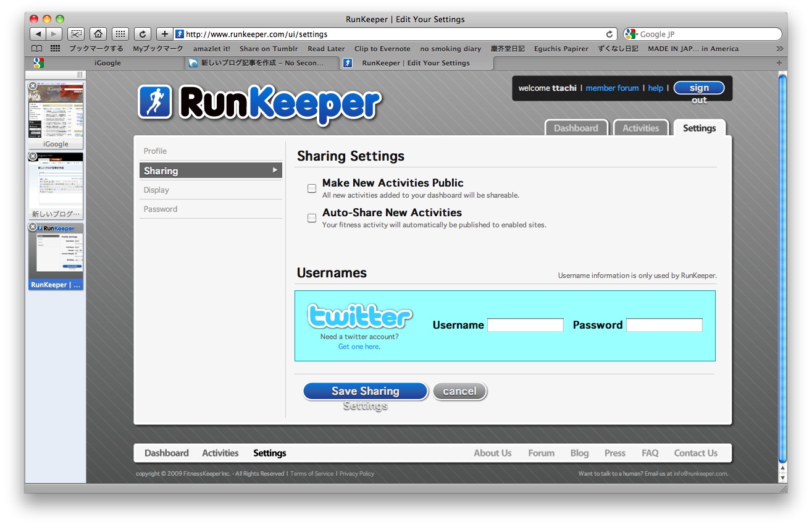Click reload icon inside the address field
Screen dimensions: 812x530
click(x=609, y=34)
